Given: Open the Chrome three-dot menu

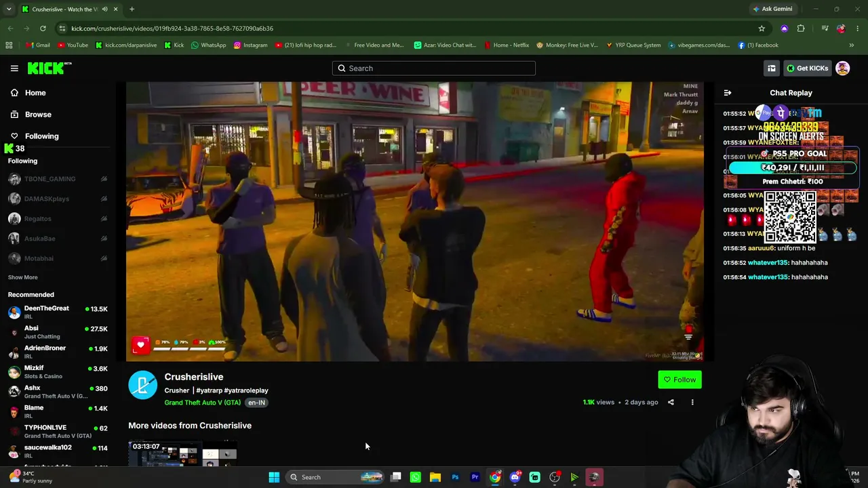Looking at the screenshot, I should [858, 28].
